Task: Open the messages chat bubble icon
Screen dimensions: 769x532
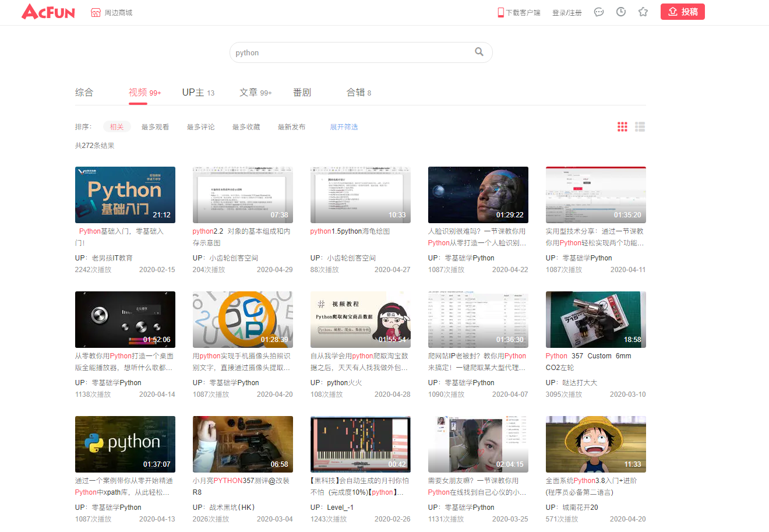Action: pyautogui.click(x=599, y=12)
